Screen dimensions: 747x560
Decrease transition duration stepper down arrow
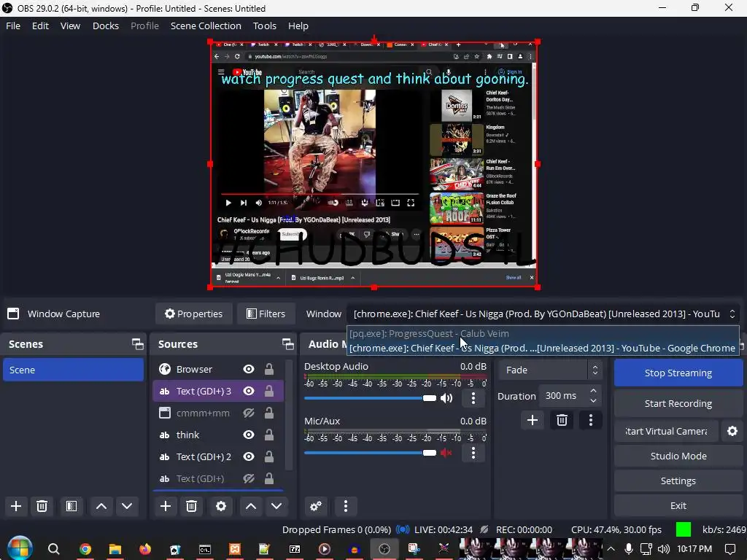[x=593, y=401]
